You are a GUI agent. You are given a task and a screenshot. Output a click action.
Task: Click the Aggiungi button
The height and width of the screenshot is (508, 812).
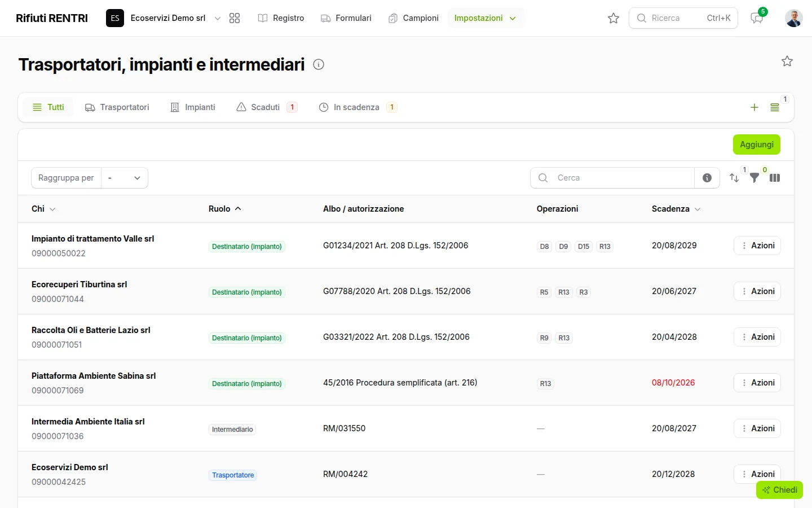pos(757,144)
